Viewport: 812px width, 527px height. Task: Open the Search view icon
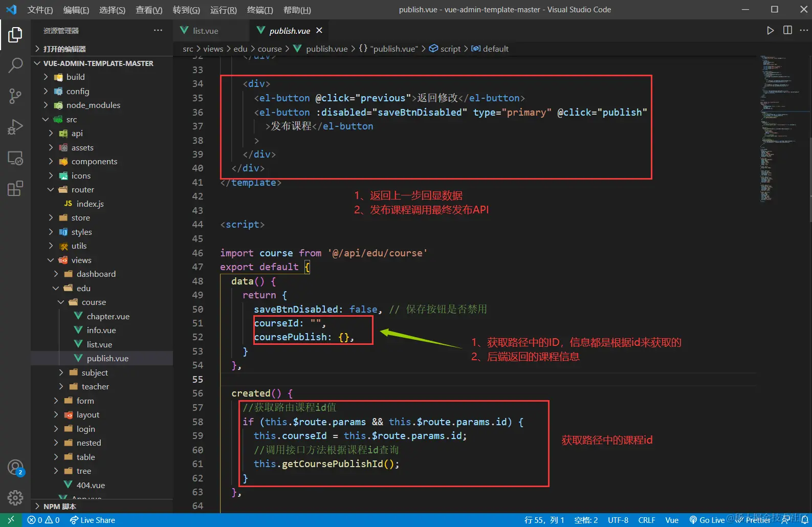pyautogui.click(x=15, y=65)
